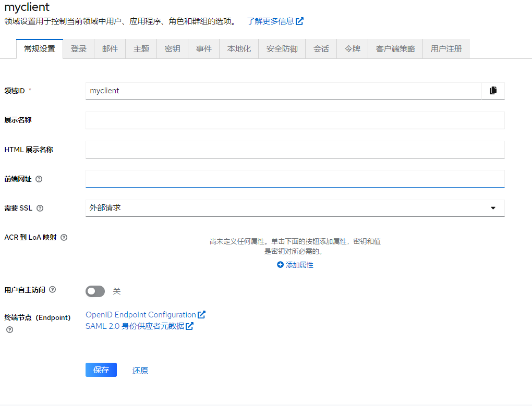Open the 用户注册 tab

tap(446, 49)
